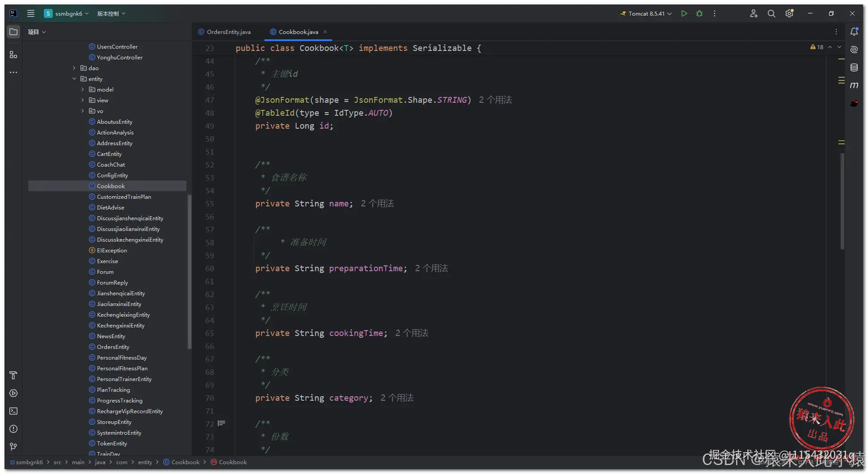
Task: Open Tomcat 8.5.41 run configuration dropdown
Action: pos(645,13)
